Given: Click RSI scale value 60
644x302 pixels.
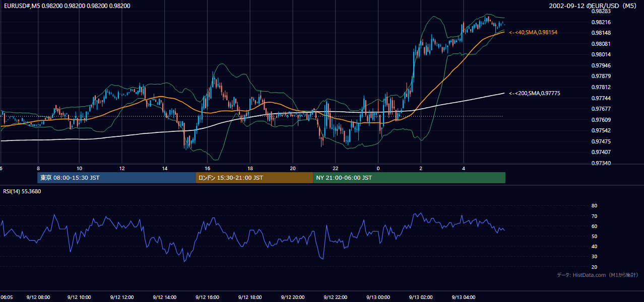Looking at the screenshot, I should pyautogui.click(x=594, y=226).
